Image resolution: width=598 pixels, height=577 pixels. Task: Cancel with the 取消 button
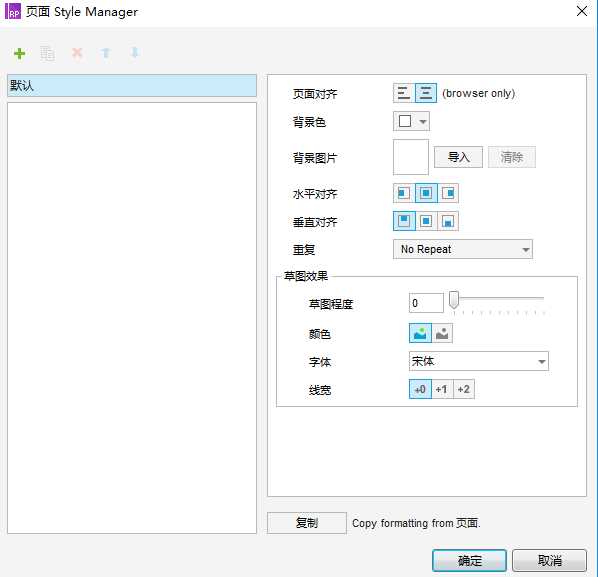(x=549, y=560)
